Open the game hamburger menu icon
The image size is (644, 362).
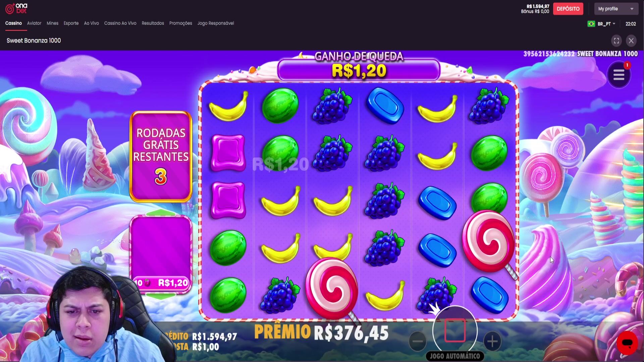pyautogui.click(x=619, y=75)
